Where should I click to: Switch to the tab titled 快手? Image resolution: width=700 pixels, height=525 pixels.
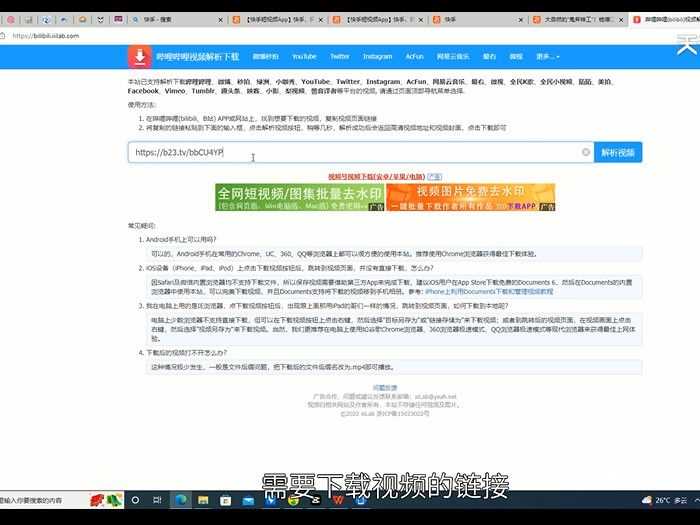(477, 20)
